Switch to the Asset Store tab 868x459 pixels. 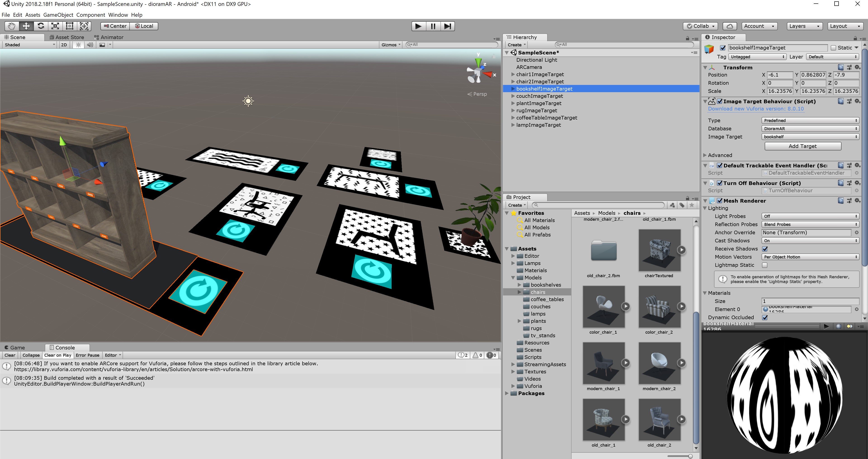67,37
